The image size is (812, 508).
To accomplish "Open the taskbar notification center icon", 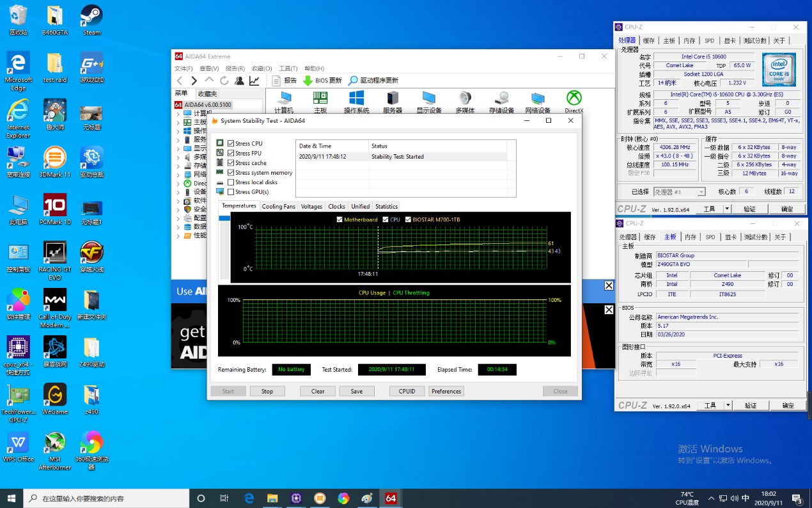I will (x=797, y=498).
